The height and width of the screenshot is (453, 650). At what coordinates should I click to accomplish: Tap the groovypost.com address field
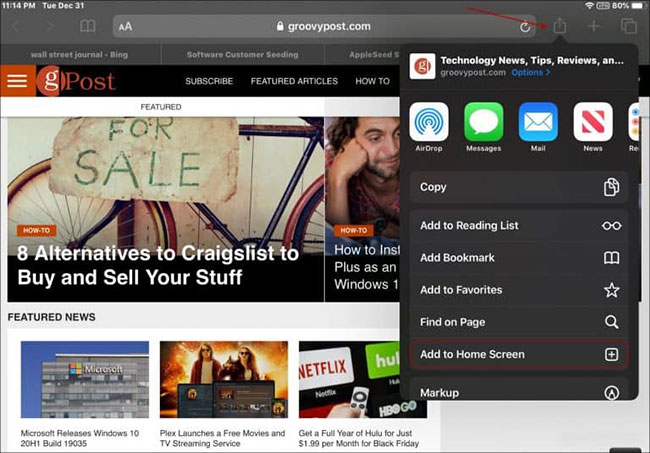pyautogui.click(x=324, y=27)
